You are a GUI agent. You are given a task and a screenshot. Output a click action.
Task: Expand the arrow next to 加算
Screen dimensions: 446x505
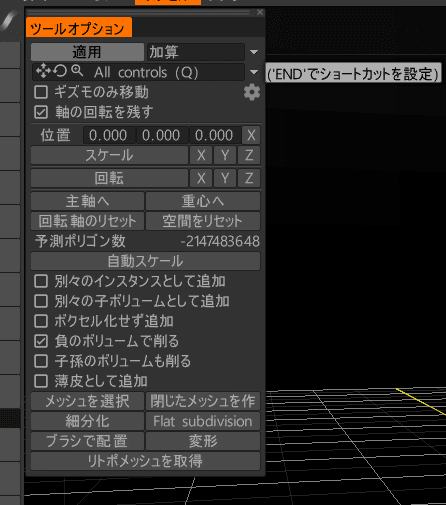pyautogui.click(x=254, y=52)
